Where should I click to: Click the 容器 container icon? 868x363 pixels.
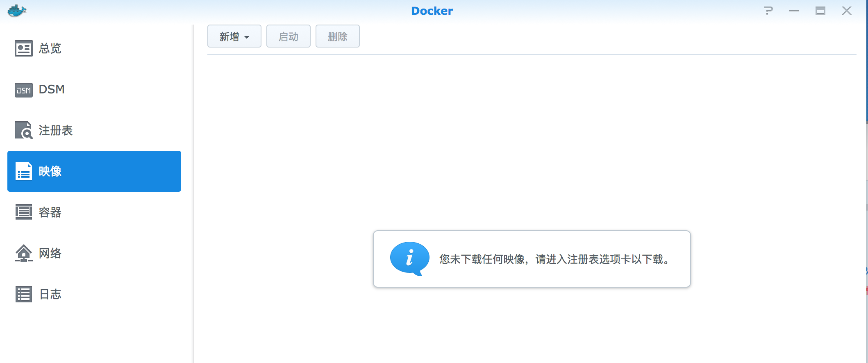(24, 212)
